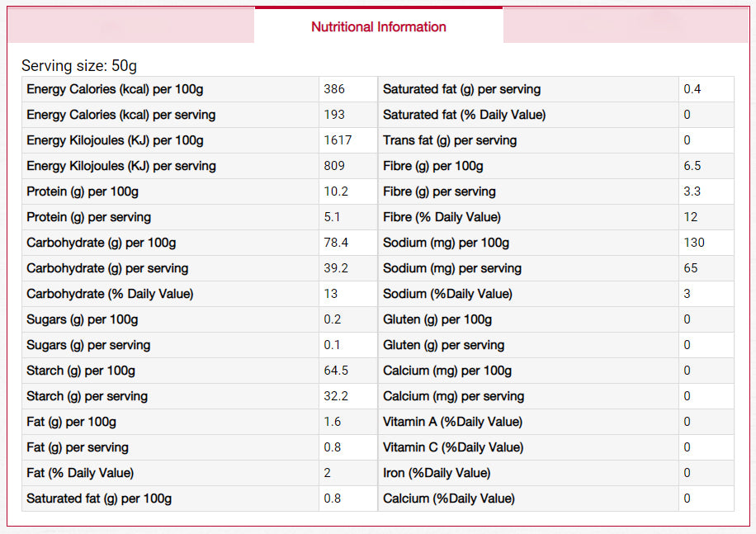Click the Starch (g) per 100g label
This screenshot has height=534, width=756.
pyautogui.click(x=81, y=371)
